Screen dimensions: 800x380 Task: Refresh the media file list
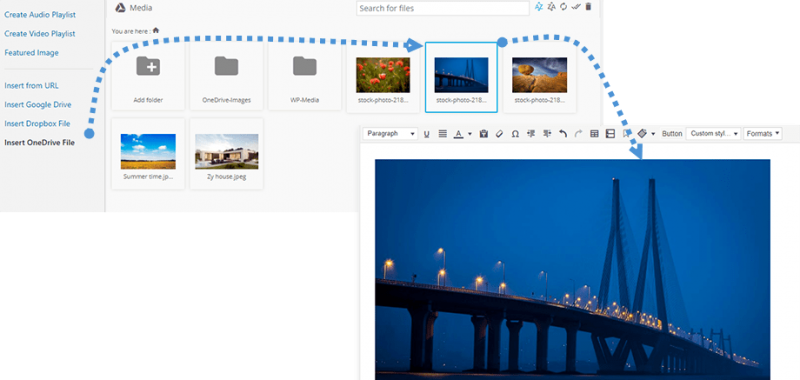[564, 7]
